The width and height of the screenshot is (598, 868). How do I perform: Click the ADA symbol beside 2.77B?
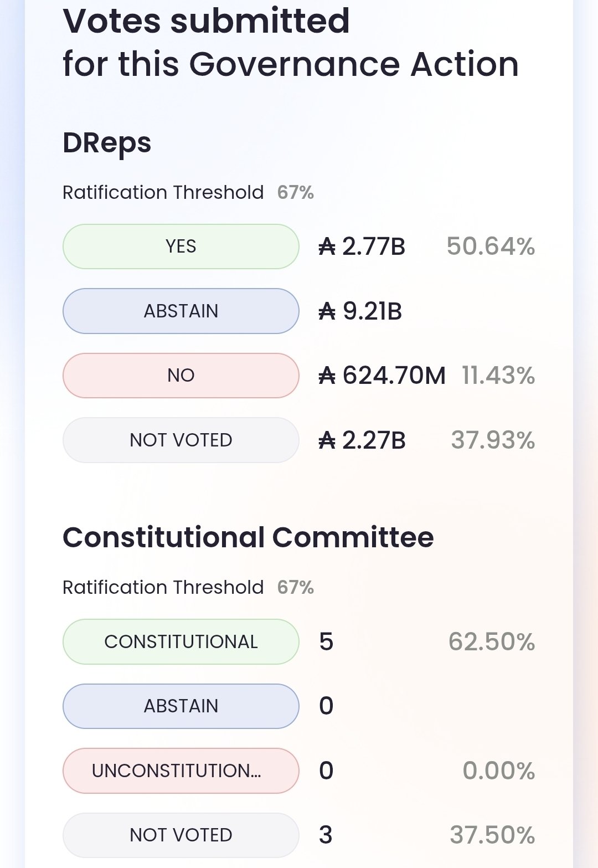point(327,247)
